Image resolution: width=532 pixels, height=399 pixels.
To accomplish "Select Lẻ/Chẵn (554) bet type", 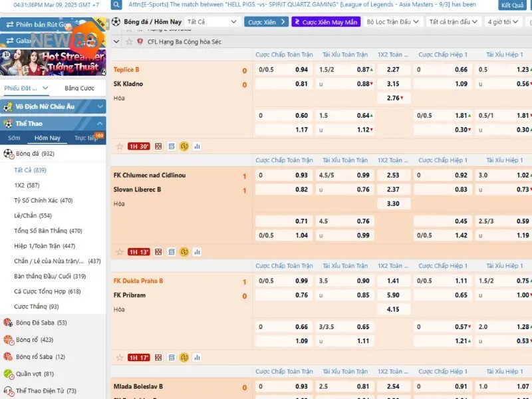I will click(x=33, y=215).
